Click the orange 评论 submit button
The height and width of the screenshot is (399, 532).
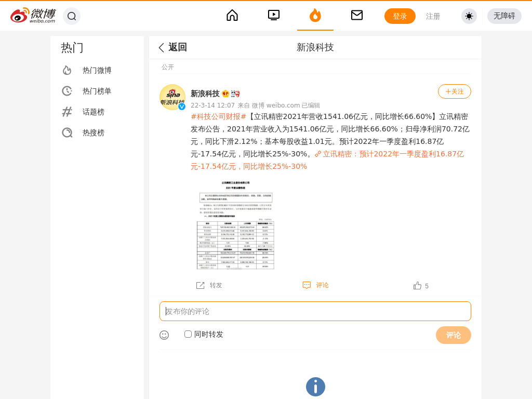[x=453, y=335]
